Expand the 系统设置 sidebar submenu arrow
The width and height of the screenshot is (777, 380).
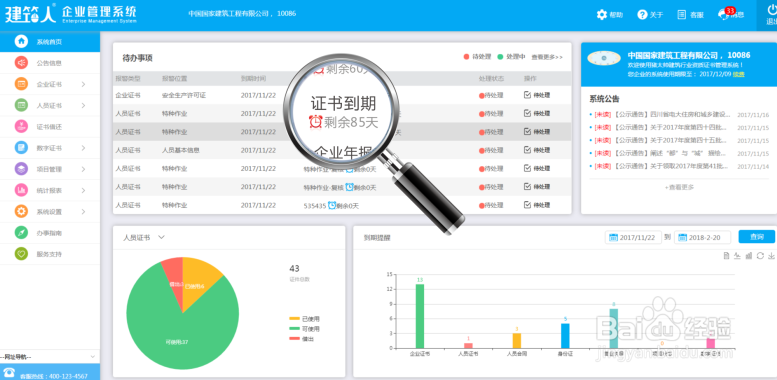pyautogui.click(x=83, y=212)
